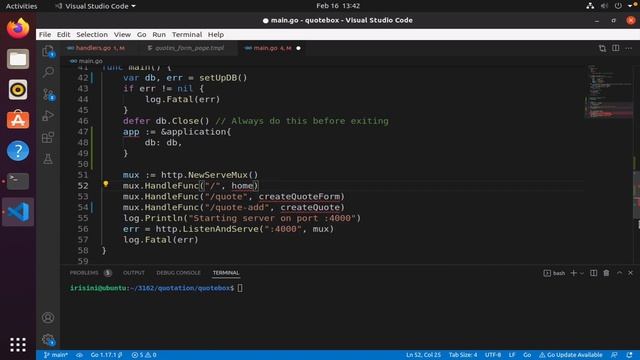Viewport: 640px width, 360px height.
Task: Click the code minimap preview
Action: coord(609,92)
